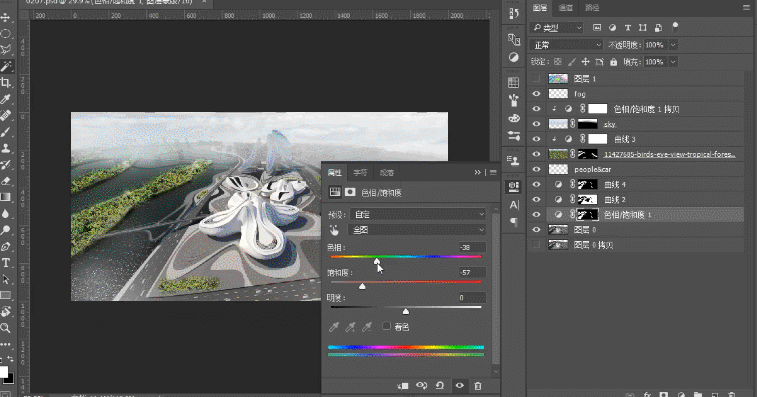Open the Adjustments panel icon

pos(514,57)
